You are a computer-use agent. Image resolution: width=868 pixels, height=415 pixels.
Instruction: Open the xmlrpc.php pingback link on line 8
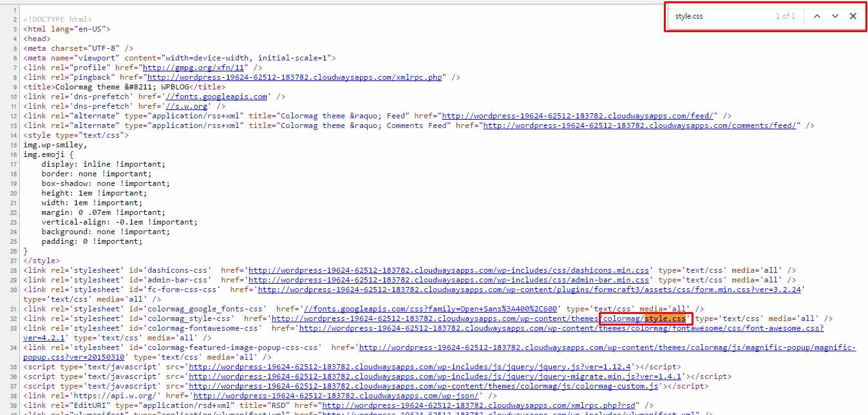click(x=295, y=77)
